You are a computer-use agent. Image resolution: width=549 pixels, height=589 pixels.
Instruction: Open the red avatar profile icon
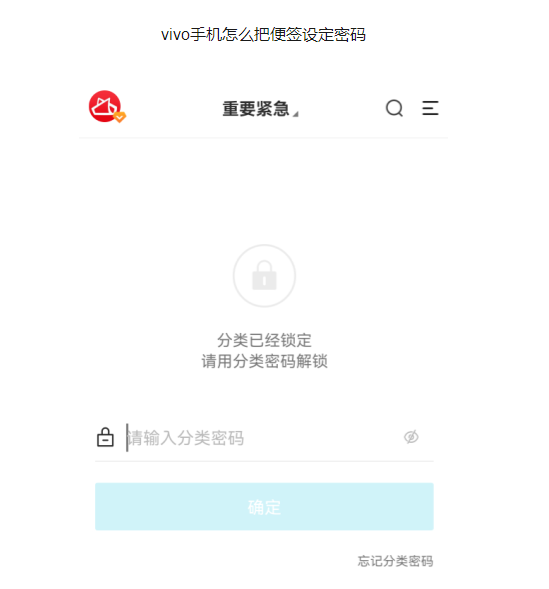[105, 106]
